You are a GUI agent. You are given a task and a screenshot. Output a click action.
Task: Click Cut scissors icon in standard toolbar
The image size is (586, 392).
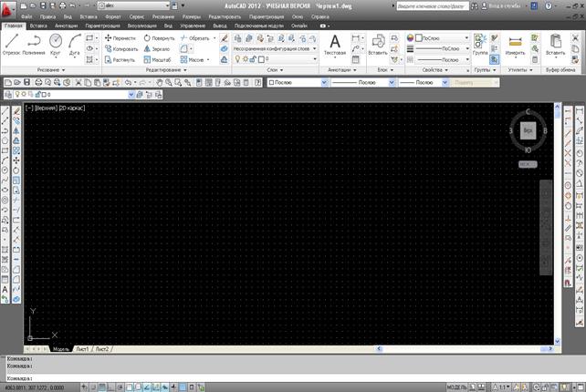pos(78,83)
